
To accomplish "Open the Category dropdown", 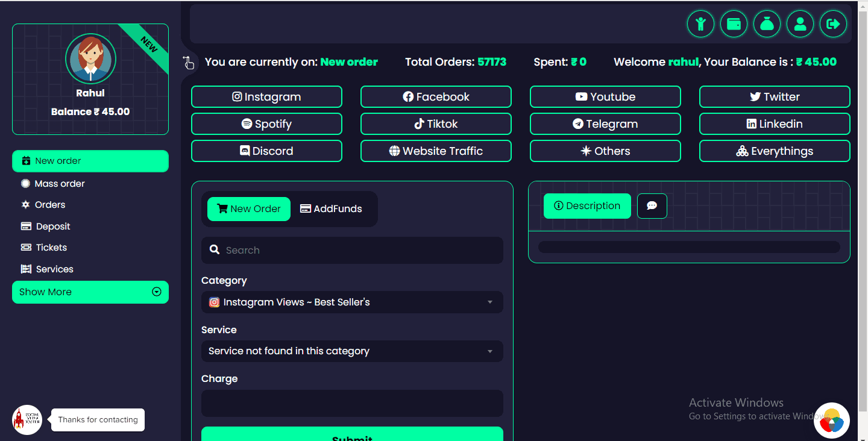I will tap(352, 302).
